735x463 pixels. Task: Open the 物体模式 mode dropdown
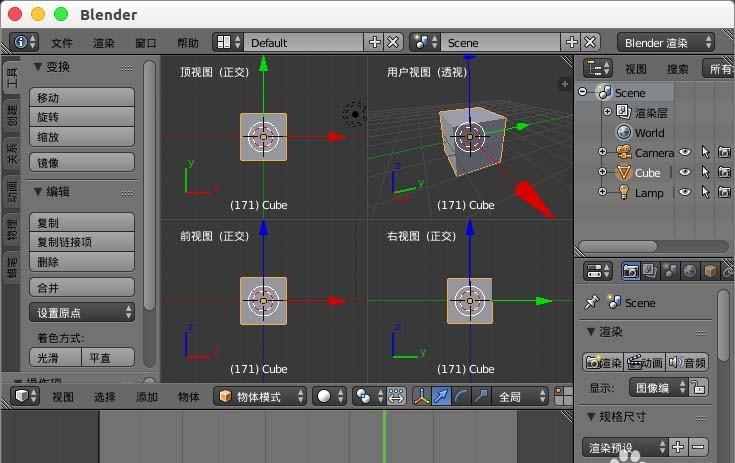(x=260, y=396)
